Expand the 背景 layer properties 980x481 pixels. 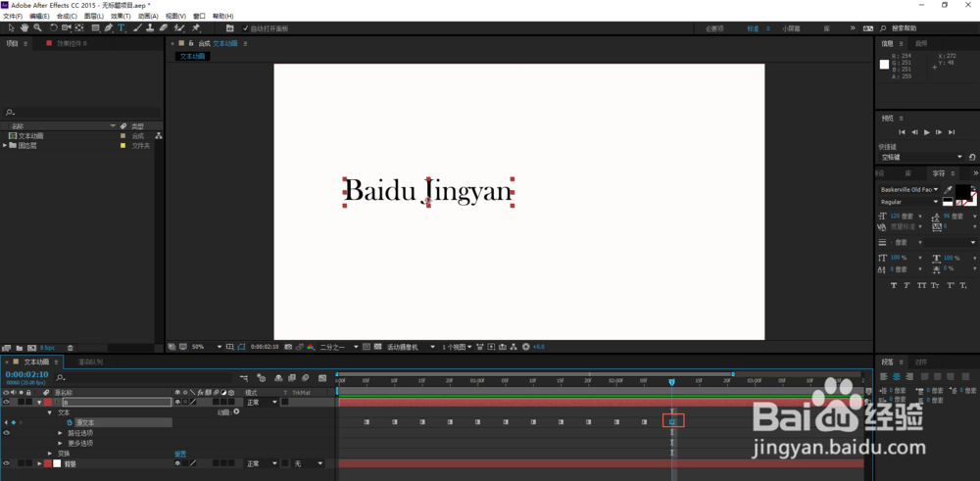[39, 463]
